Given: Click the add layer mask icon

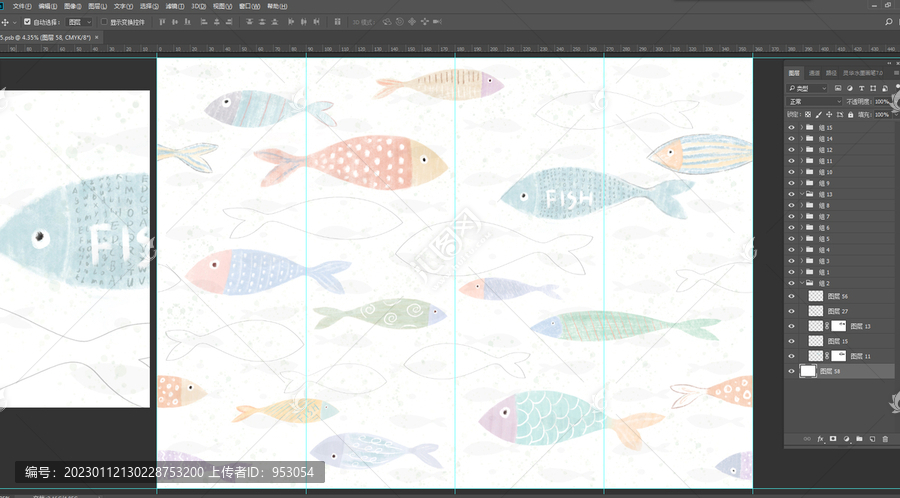Looking at the screenshot, I should point(833,438).
